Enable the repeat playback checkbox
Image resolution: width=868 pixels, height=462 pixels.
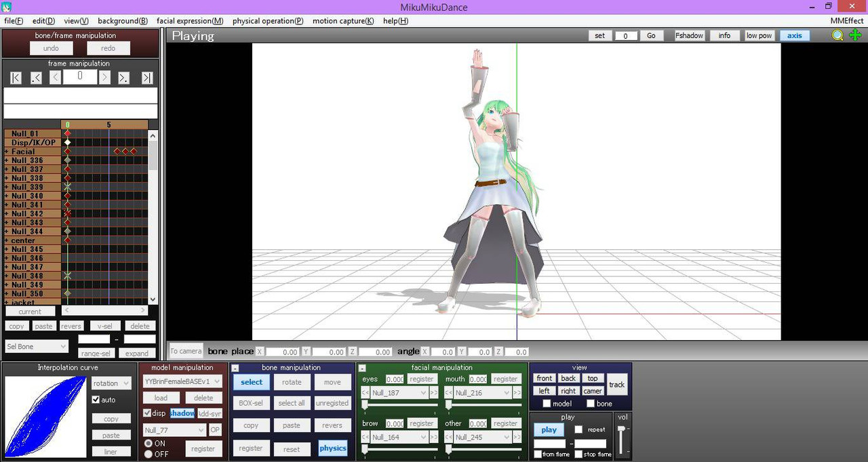(x=578, y=429)
